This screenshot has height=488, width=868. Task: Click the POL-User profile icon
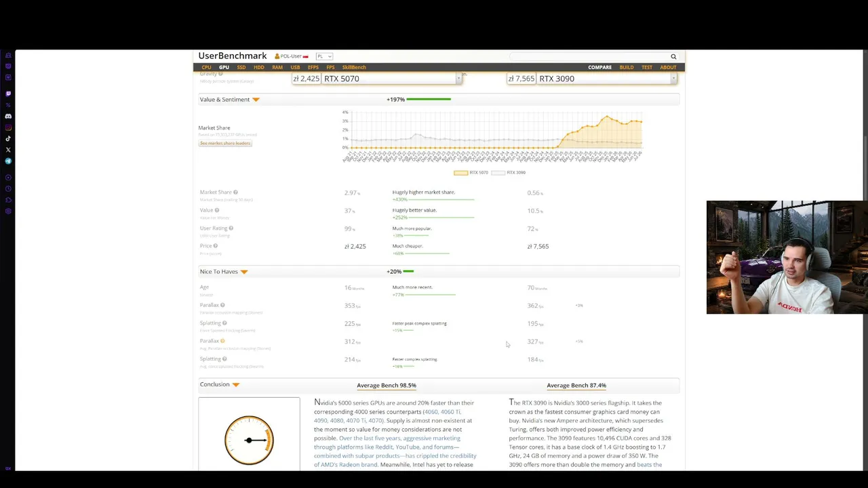point(277,56)
